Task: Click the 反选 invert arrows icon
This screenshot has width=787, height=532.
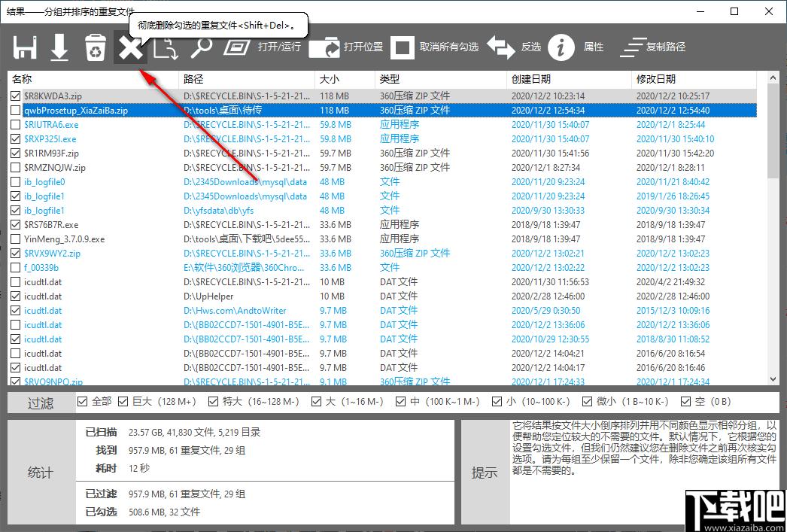Action: tap(501, 47)
